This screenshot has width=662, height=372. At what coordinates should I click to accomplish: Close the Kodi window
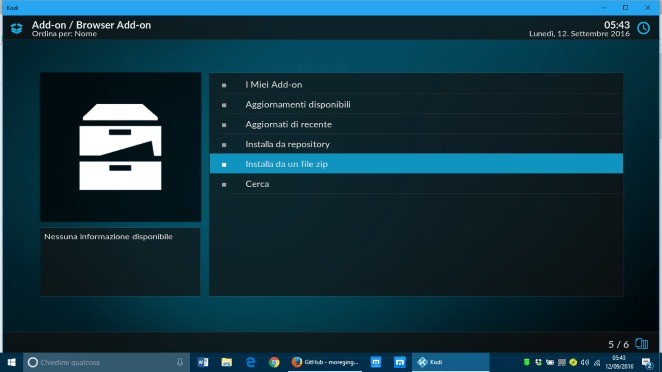click(x=648, y=8)
